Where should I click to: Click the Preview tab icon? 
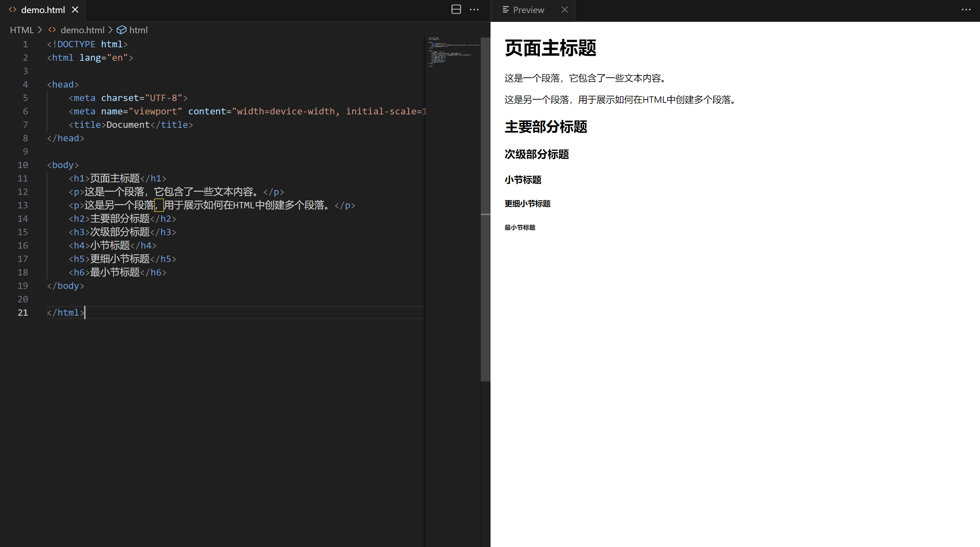506,10
